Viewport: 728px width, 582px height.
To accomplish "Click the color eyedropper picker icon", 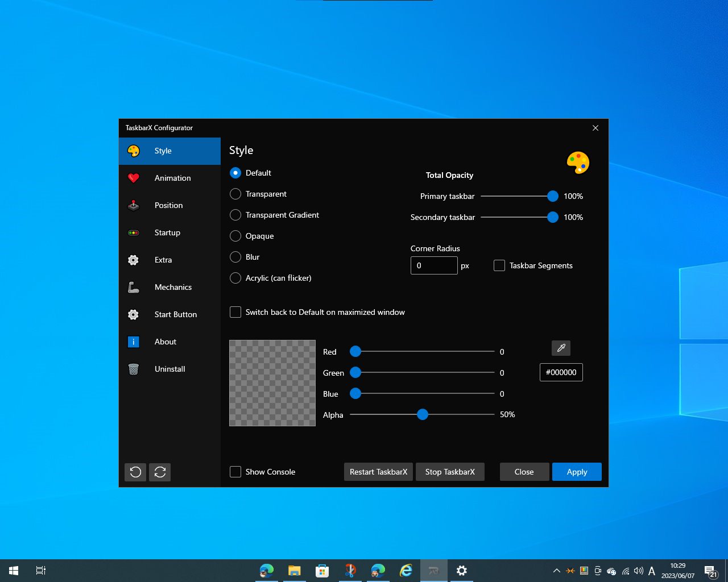I will tap(561, 348).
